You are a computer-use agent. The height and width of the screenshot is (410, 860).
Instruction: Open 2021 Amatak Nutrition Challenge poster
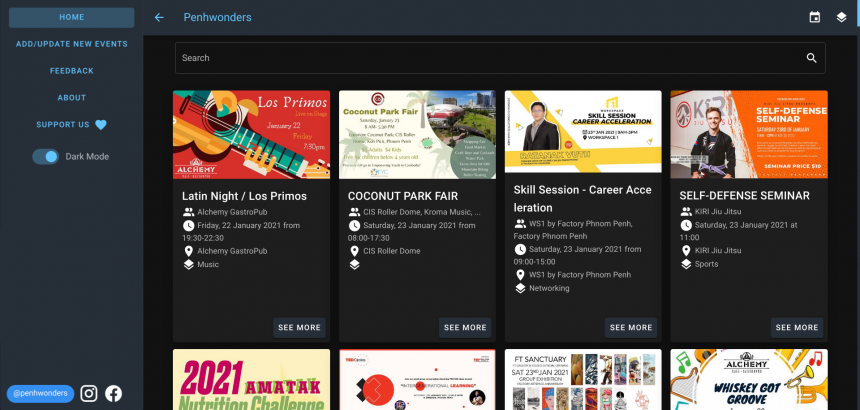click(252, 380)
